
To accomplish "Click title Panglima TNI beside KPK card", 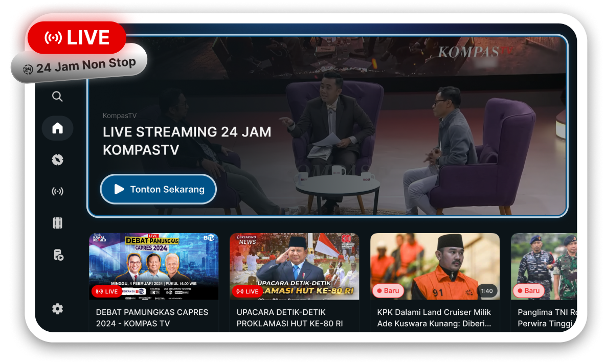I will click(547, 317).
